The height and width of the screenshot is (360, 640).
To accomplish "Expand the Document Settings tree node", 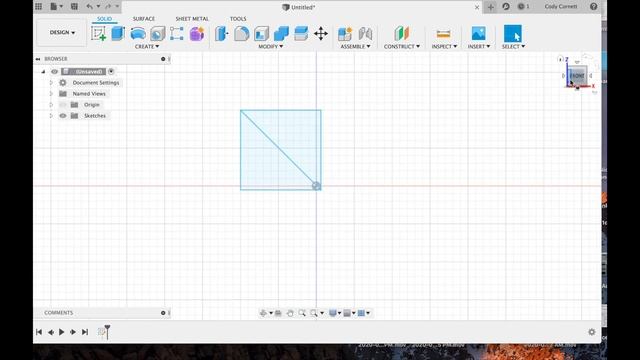I will tap(51, 83).
